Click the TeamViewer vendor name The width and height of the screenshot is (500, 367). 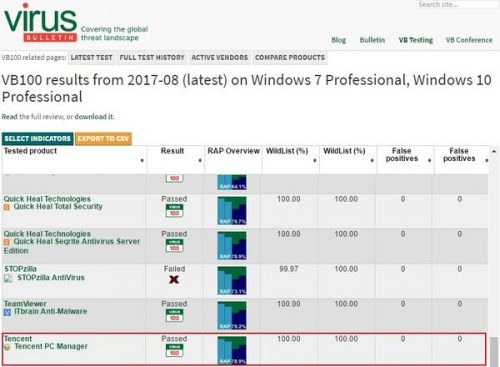(25, 304)
